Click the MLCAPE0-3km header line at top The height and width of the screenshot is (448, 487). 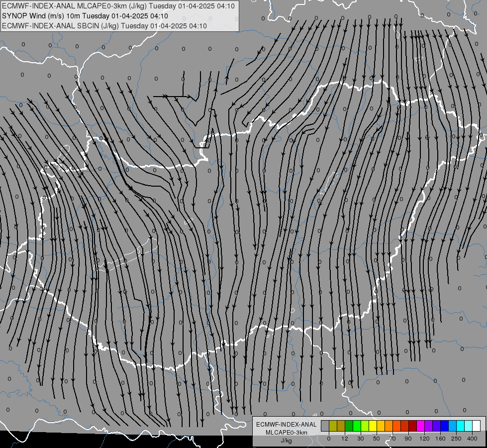[118, 6]
